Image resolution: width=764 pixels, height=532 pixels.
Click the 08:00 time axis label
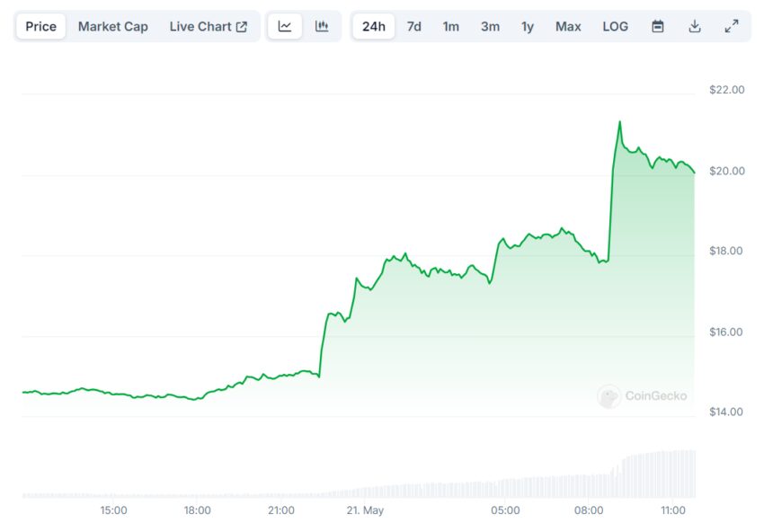[589, 510]
